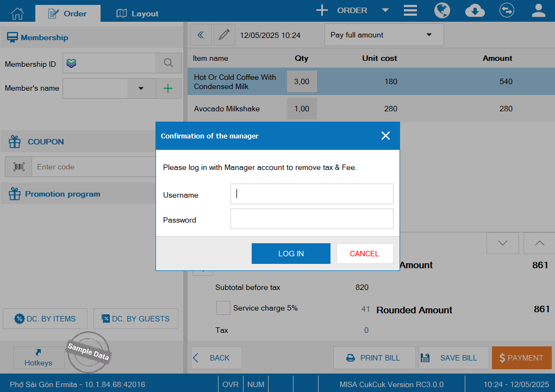Click the sync arrows icon
Image resolution: width=555 pixels, height=392 pixels.
(x=507, y=10)
